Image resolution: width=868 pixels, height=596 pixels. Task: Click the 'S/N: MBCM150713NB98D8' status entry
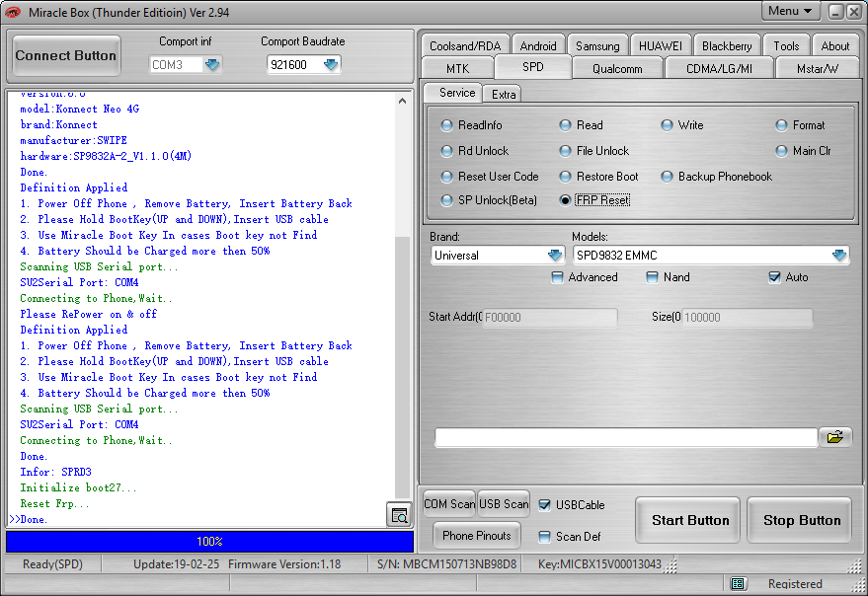click(x=446, y=563)
